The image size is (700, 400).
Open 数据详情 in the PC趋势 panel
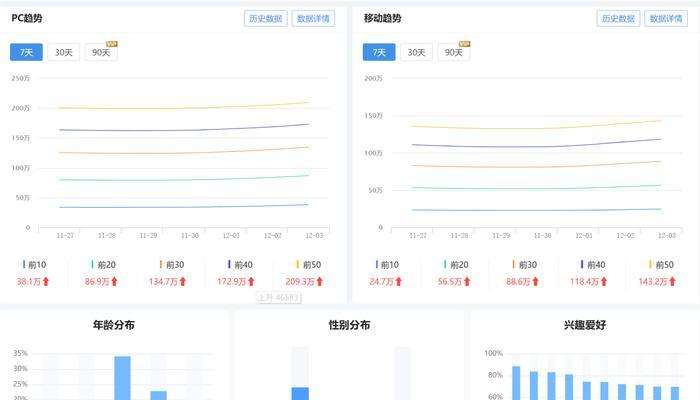(313, 19)
